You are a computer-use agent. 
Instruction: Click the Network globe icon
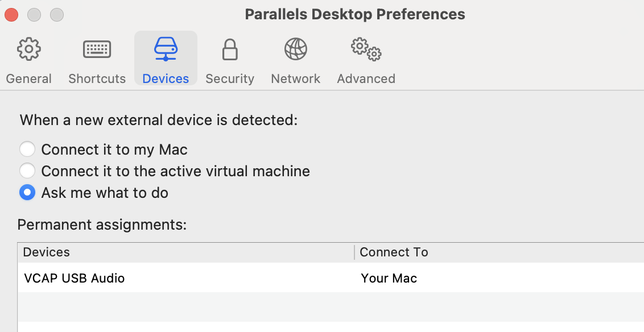[295, 49]
